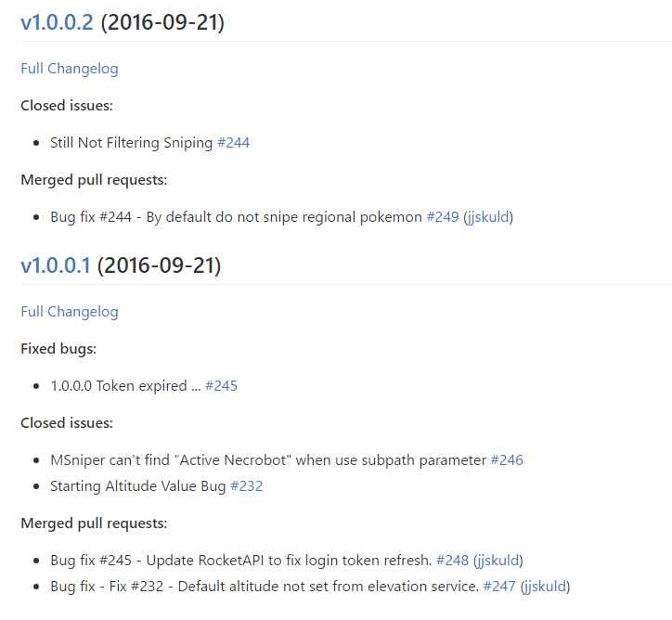Open issue #232 Starting Altitude Value Bug
This screenshot has width=672, height=620.
tap(247, 486)
